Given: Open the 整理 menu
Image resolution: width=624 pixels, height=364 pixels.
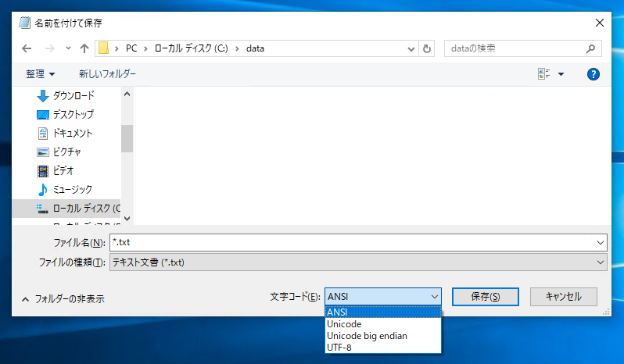Looking at the screenshot, I should (40, 74).
